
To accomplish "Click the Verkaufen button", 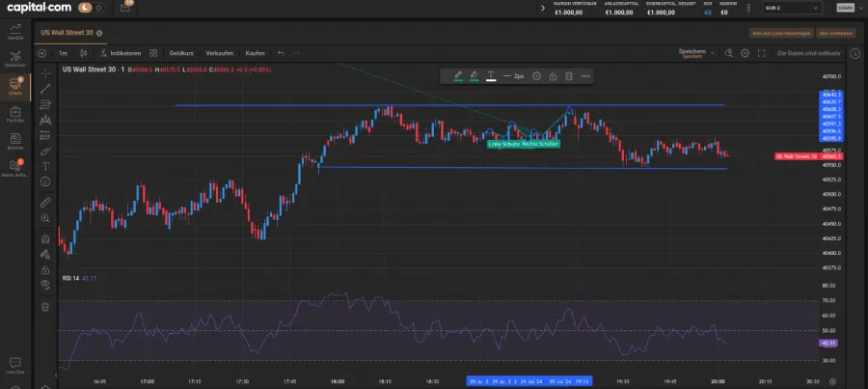I will pyautogui.click(x=219, y=53).
